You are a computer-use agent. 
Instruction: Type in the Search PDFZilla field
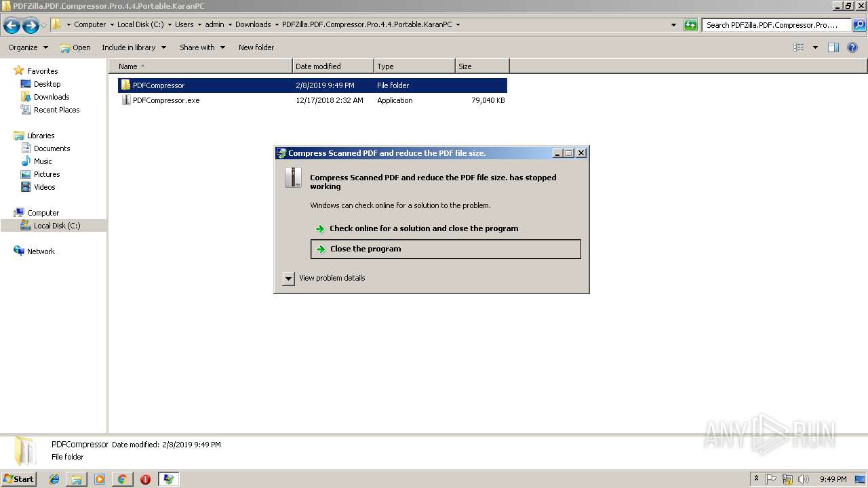point(776,25)
